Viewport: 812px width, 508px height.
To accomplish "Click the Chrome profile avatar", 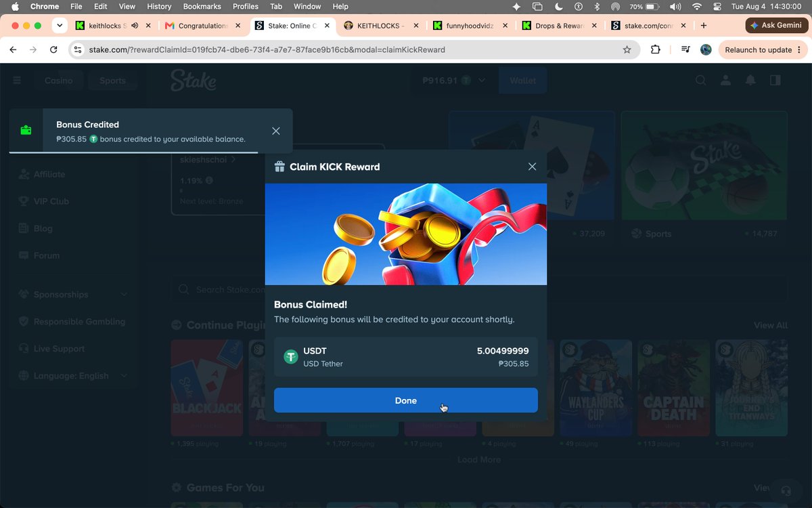I will [706, 49].
